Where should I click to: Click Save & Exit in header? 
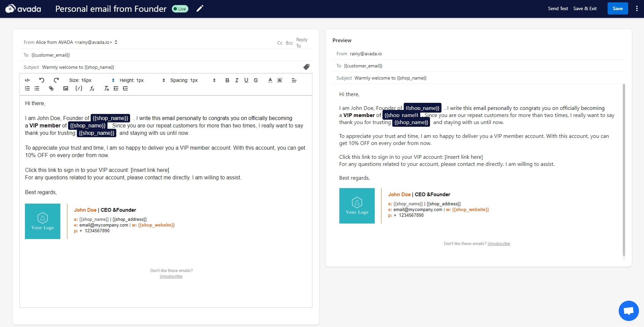[585, 9]
